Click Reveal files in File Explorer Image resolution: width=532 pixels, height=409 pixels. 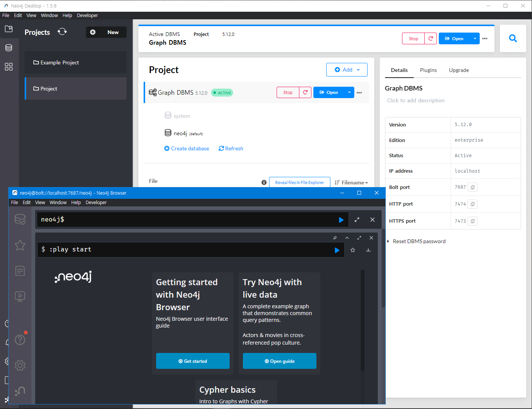[x=299, y=183]
